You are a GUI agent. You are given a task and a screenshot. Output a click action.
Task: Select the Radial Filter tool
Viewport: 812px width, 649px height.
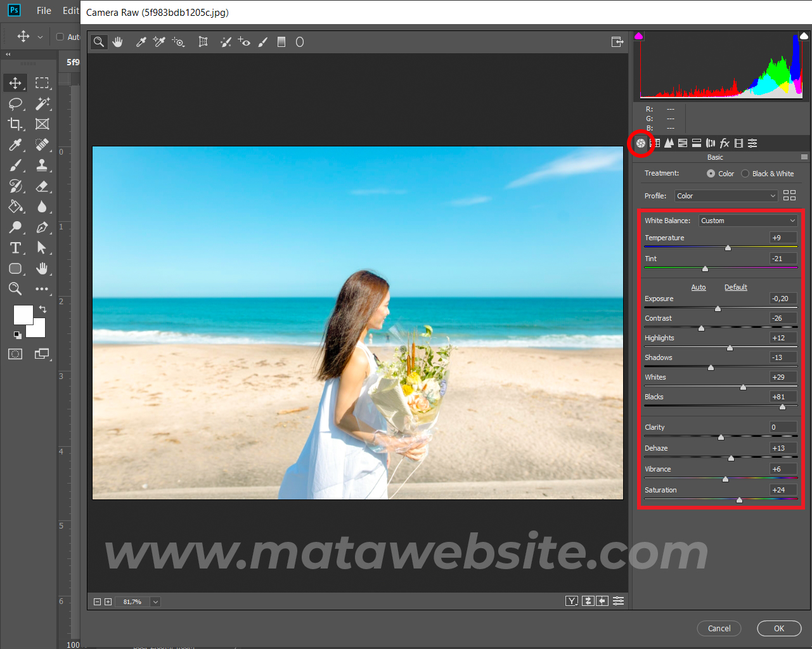tap(300, 42)
